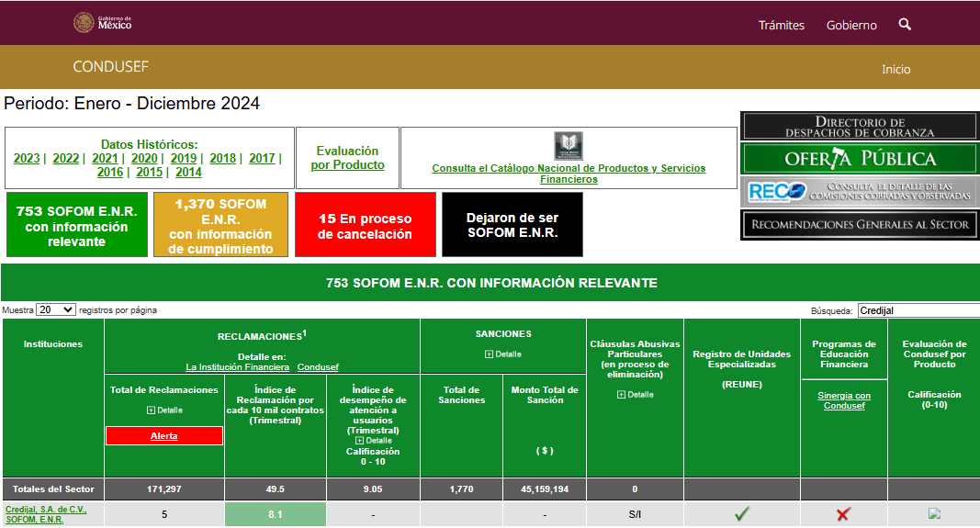Viewport: 980px width, 528px height.
Task: Open Condusef detail link under Reclamaciones
Action: (x=318, y=367)
